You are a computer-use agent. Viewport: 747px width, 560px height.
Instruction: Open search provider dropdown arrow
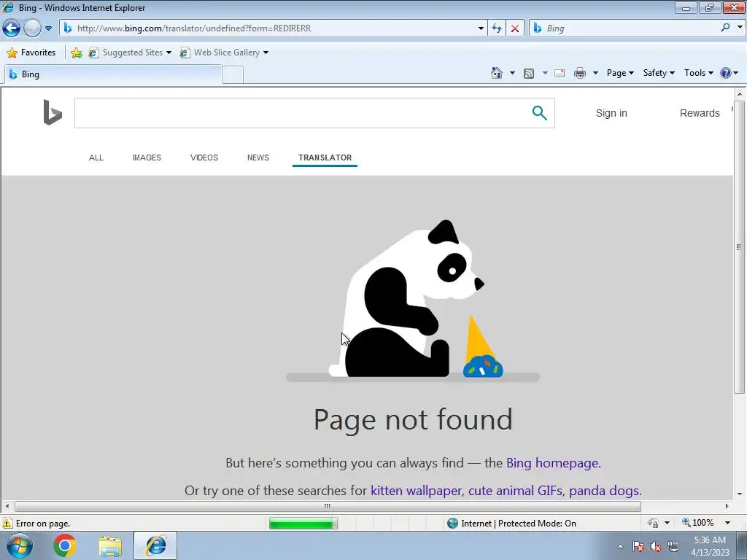tap(740, 28)
